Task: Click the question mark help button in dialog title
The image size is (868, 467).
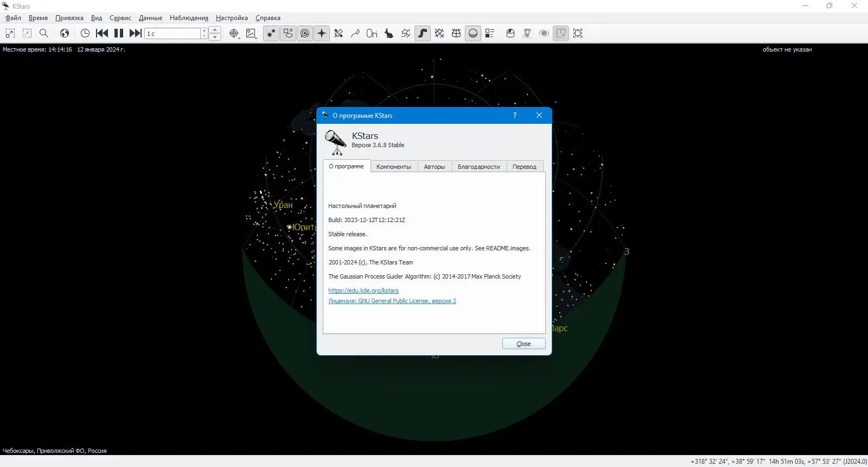Action: [x=515, y=115]
